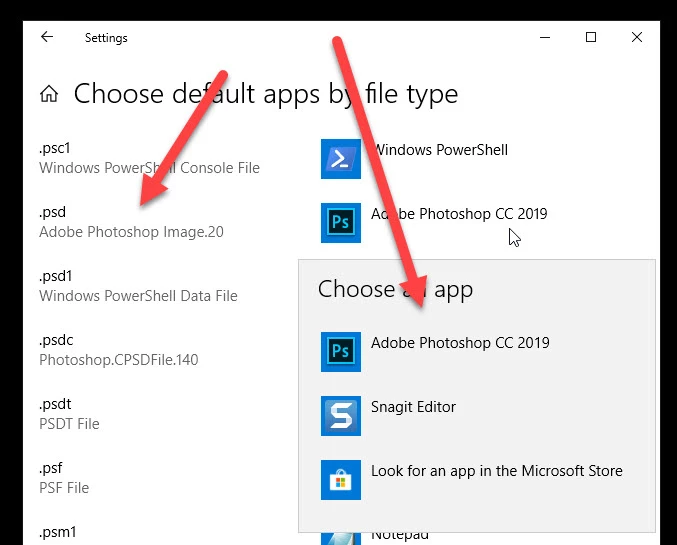Viewport: 677px width, 545px height.
Task: Click the .psdc file extension entry
Action: coord(56,340)
